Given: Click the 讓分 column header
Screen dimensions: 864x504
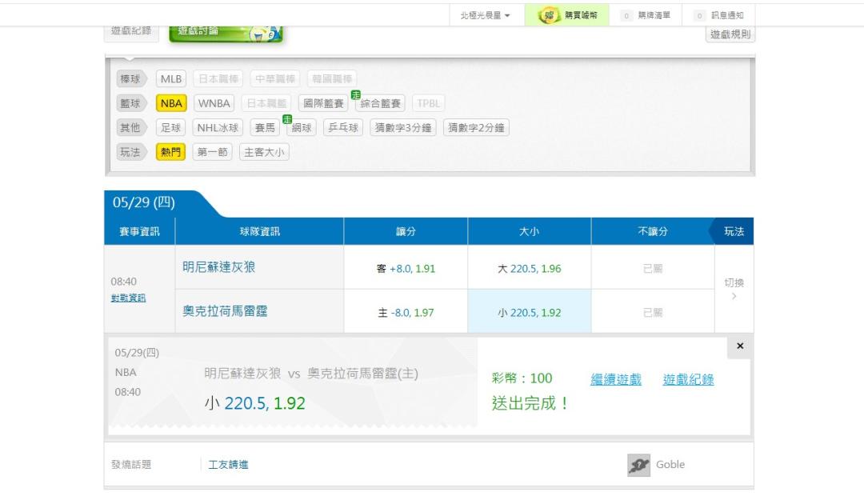Looking at the screenshot, I should point(406,231).
